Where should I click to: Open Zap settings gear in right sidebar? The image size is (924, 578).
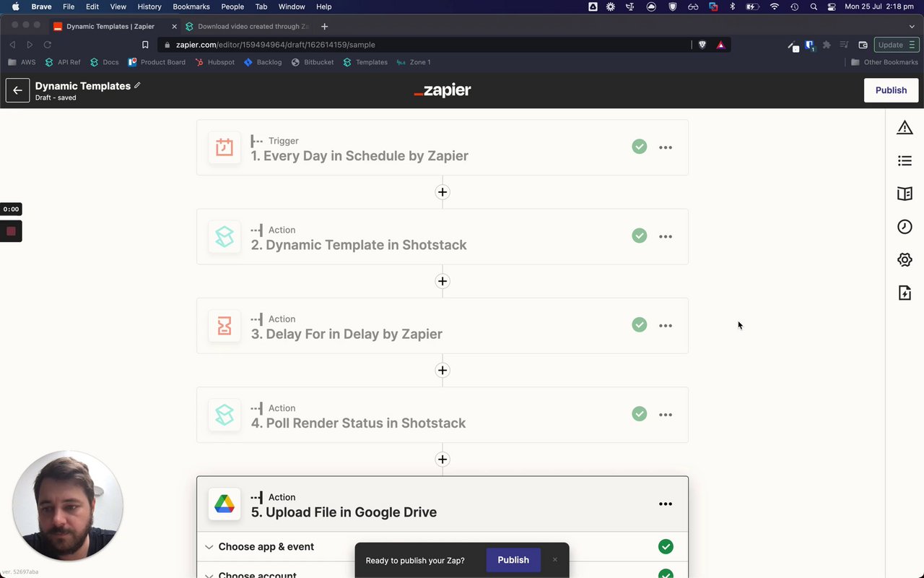[x=905, y=259]
